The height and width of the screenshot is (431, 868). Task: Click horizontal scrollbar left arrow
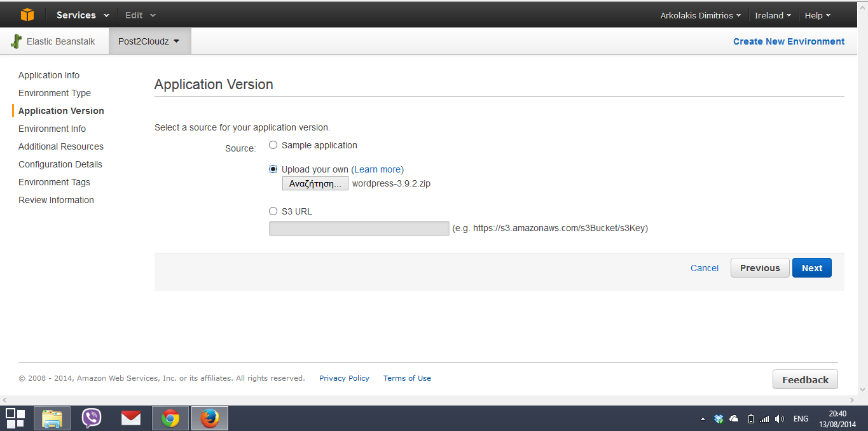click(5, 400)
